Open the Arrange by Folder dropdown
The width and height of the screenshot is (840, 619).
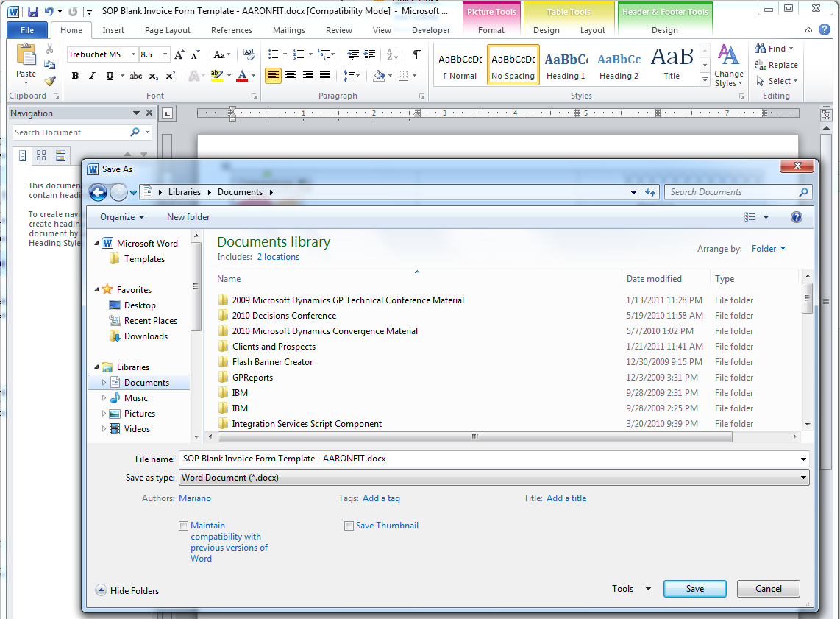tap(768, 249)
